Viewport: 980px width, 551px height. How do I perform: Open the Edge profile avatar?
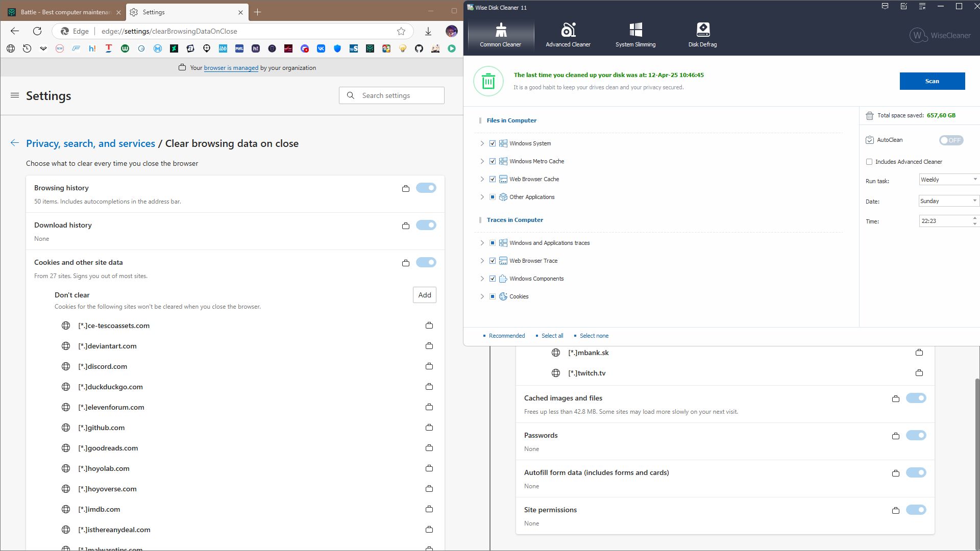point(452,31)
